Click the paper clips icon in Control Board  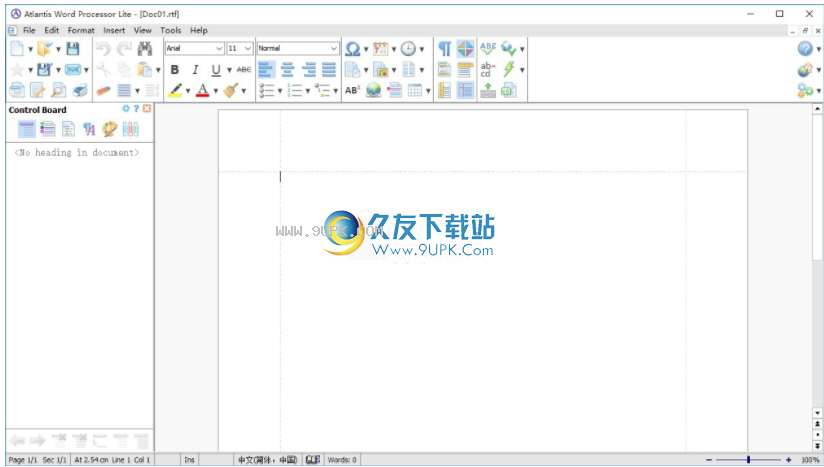pyautogui.click(x=130, y=129)
